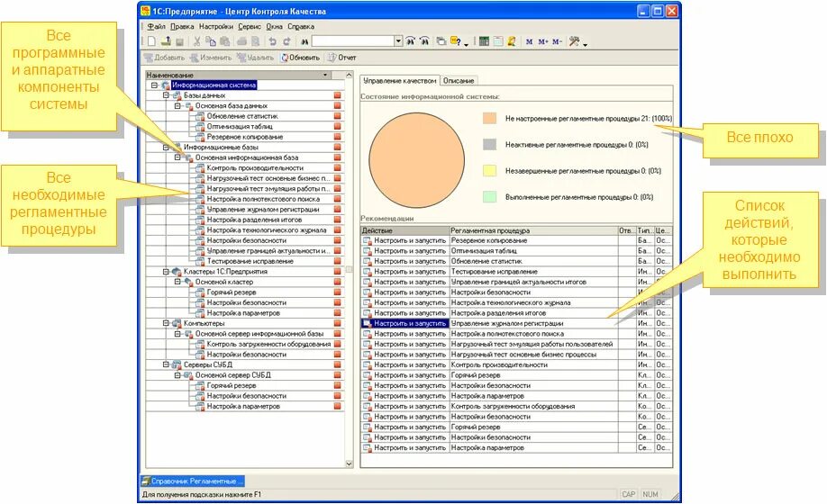Click the Print toolbar icon
Viewport: 827px width, 504px height.
pos(241,41)
